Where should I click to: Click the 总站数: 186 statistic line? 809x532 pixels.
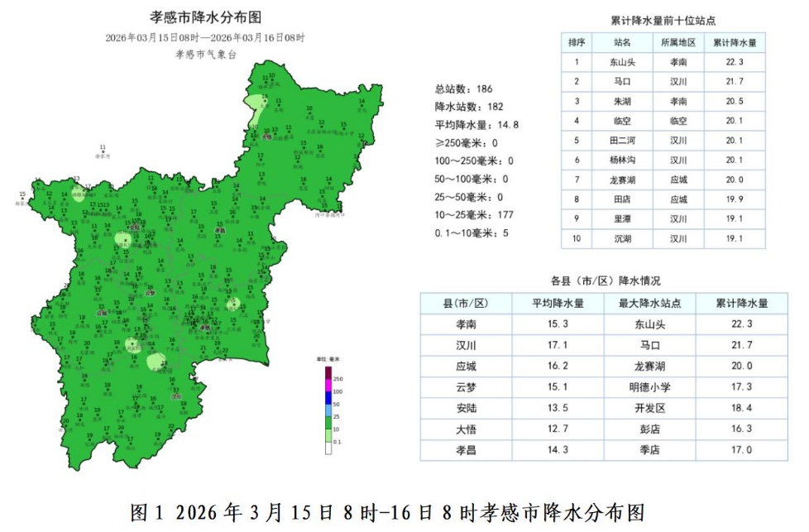464,89
